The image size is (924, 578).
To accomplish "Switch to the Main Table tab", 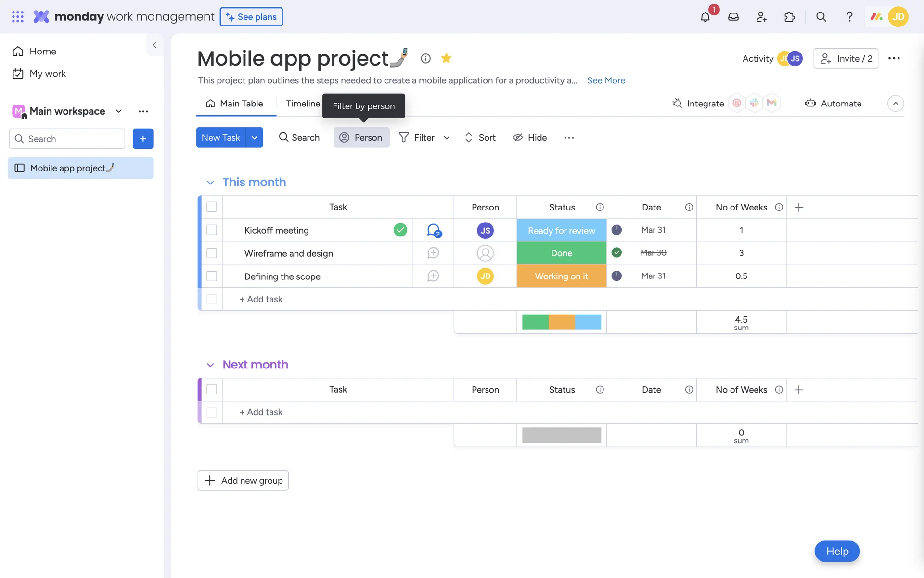I will pos(235,104).
